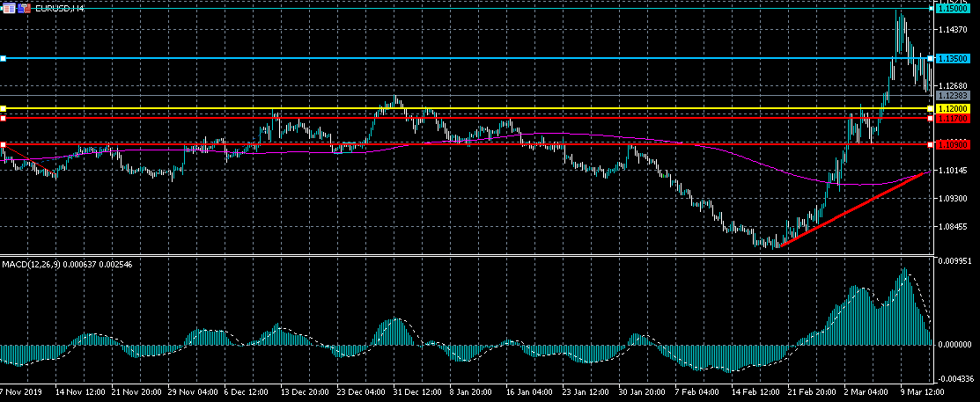Select the right handle of the 1.10900 line
Viewport: 980px width, 402px height.
pos(931,144)
